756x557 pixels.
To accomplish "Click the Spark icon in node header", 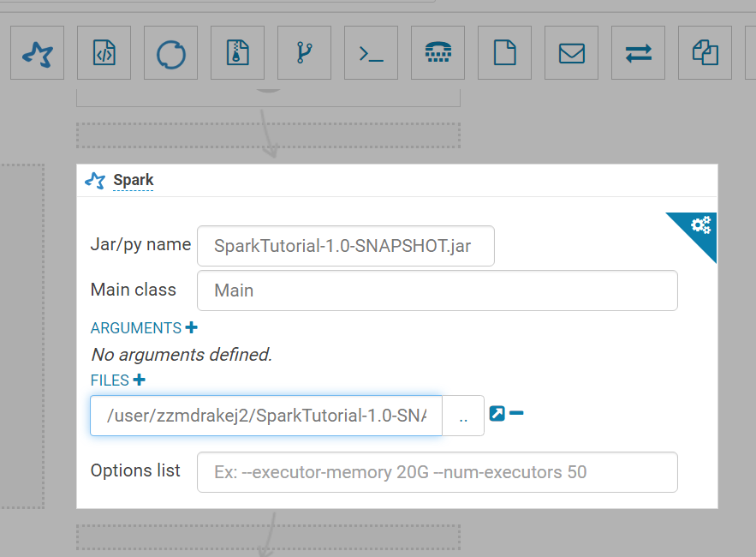I will (95, 181).
